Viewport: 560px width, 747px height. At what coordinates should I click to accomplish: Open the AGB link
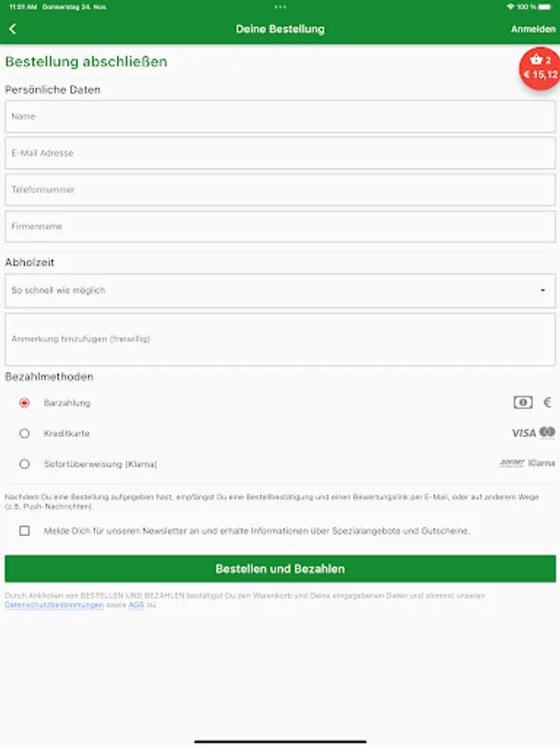click(136, 605)
